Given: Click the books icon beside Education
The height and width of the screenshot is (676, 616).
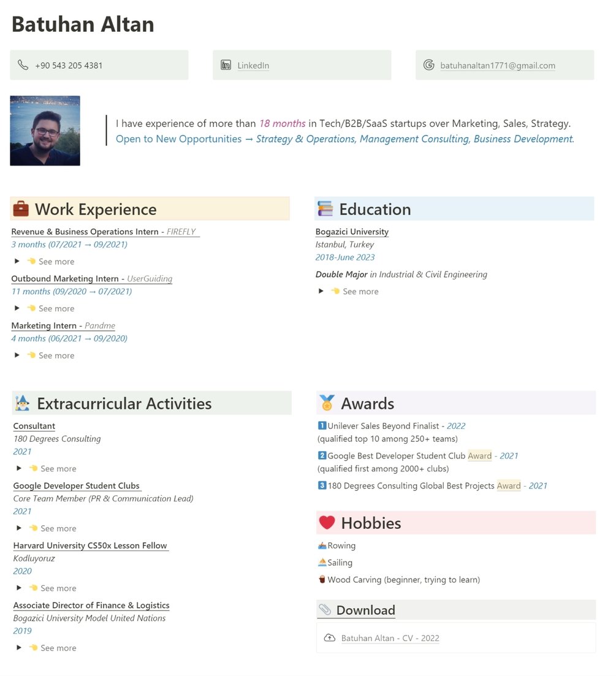Looking at the screenshot, I should [325, 209].
